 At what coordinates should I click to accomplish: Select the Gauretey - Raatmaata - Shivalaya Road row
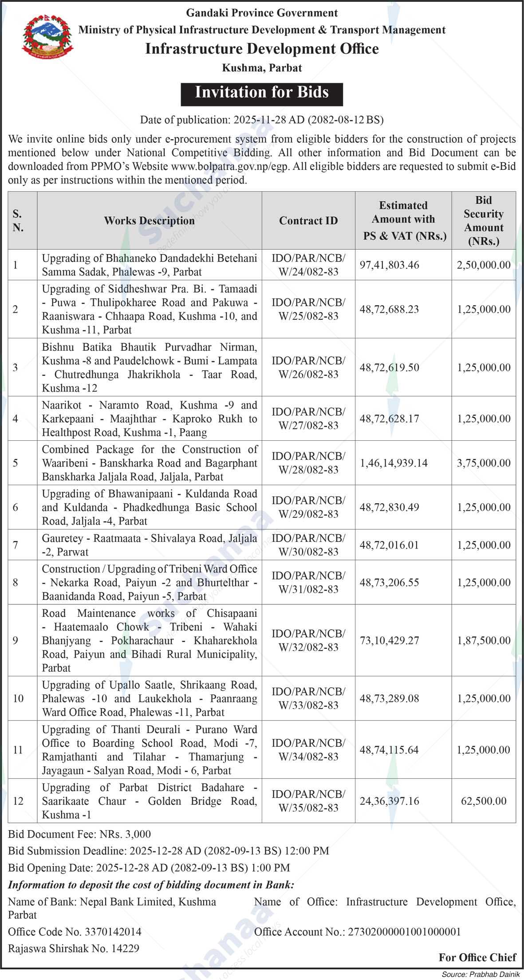[x=149, y=545]
